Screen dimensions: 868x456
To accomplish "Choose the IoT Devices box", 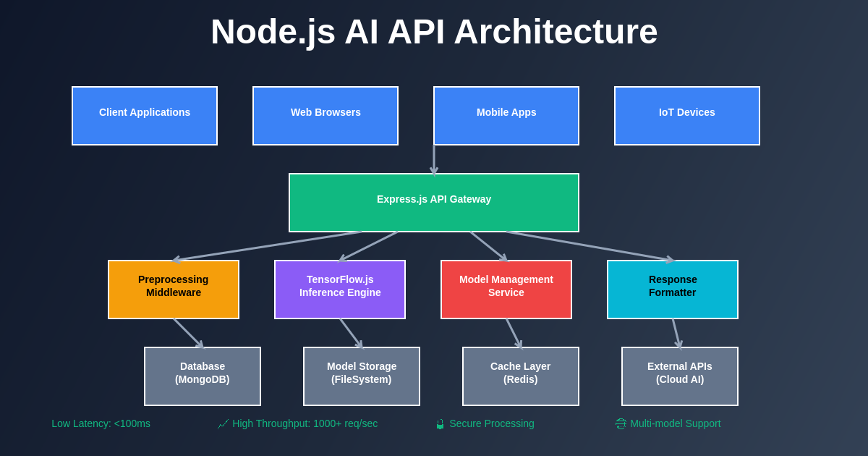I will [x=687, y=116].
